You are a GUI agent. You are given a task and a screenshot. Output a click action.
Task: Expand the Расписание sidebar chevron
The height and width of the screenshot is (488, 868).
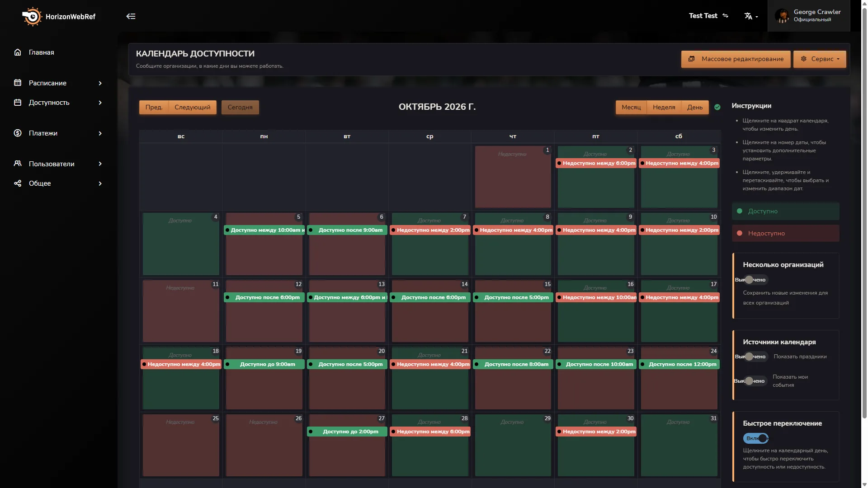[100, 83]
